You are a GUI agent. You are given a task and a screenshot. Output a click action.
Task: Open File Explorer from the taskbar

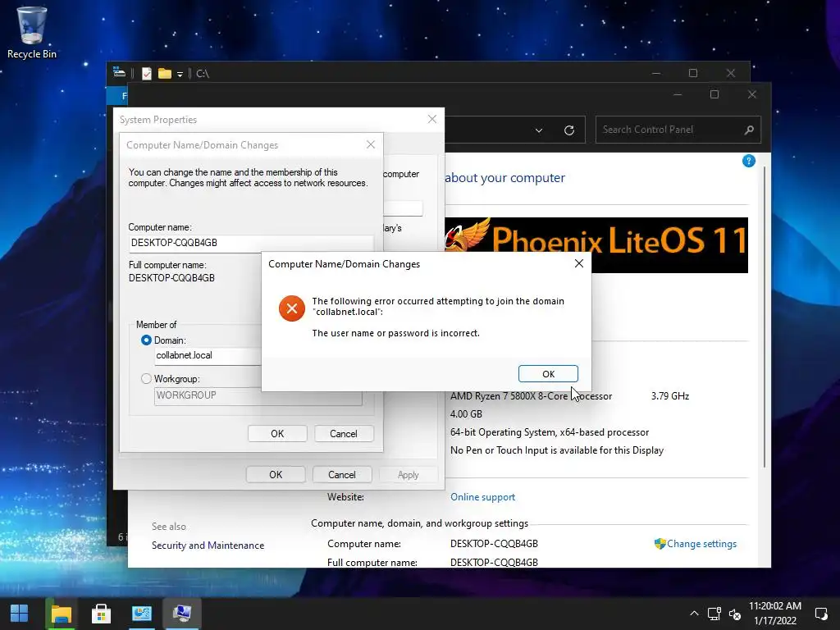(61, 614)
